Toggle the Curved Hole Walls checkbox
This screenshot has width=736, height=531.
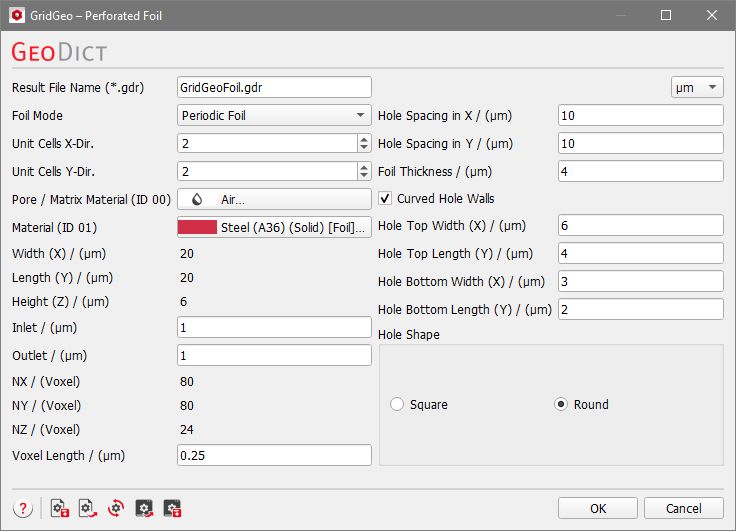tap(385, 199)
